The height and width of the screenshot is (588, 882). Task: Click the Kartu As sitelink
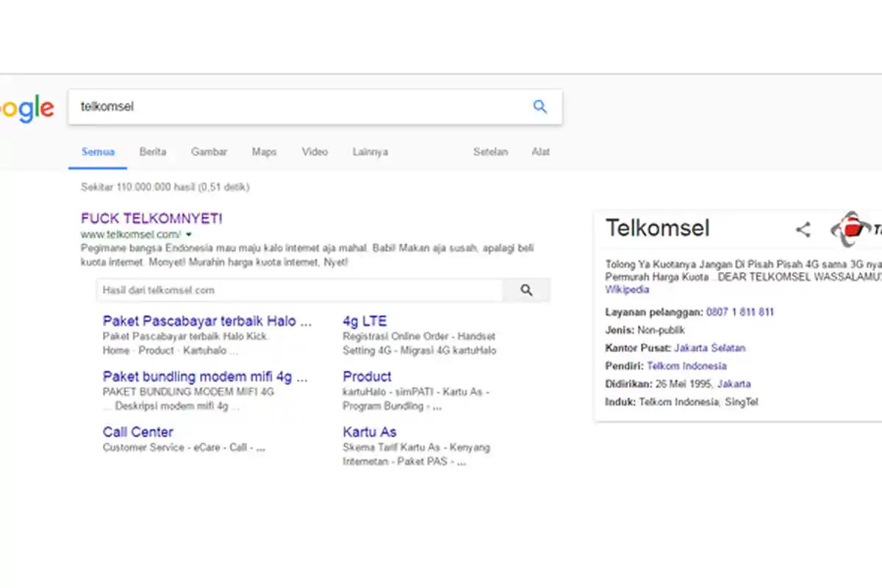370,432
